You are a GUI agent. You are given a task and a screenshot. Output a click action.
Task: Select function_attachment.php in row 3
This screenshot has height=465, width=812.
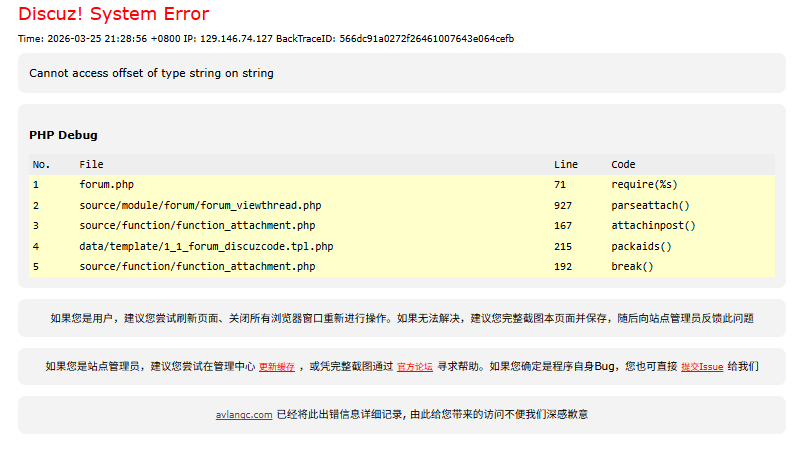pyautogui.click(x=197, y=226)
